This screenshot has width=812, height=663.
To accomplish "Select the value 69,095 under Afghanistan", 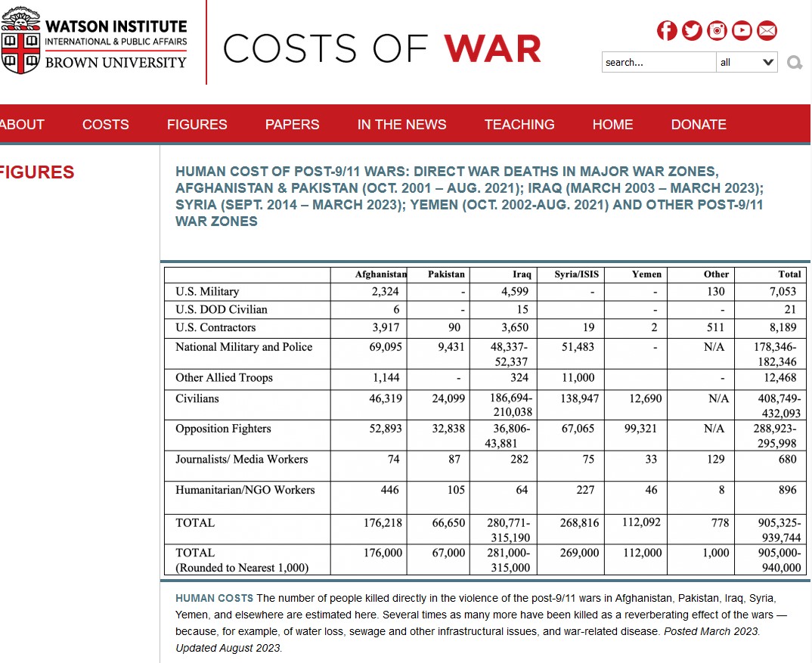I will point(386,347).
